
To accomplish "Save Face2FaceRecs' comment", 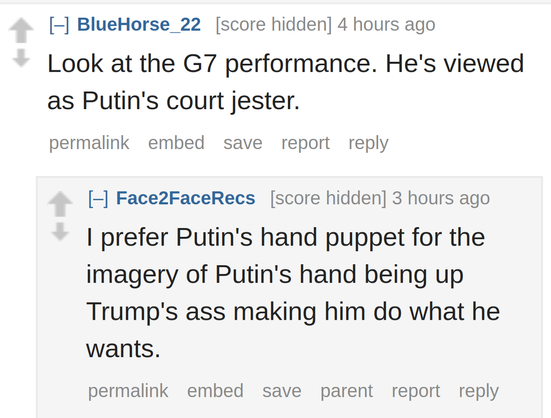I will coord(282,391).
